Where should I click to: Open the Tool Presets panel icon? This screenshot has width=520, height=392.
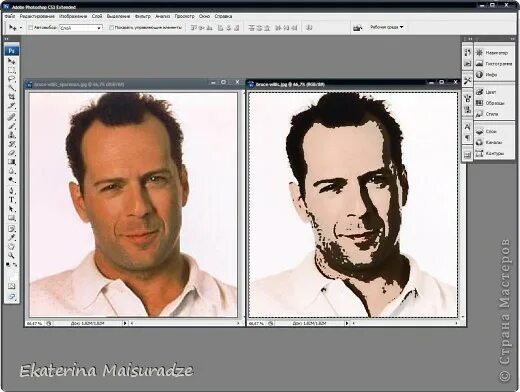pos(467,80)
